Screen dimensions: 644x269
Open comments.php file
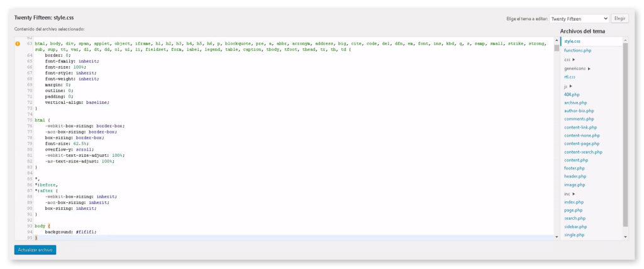[x=579, y=119]
